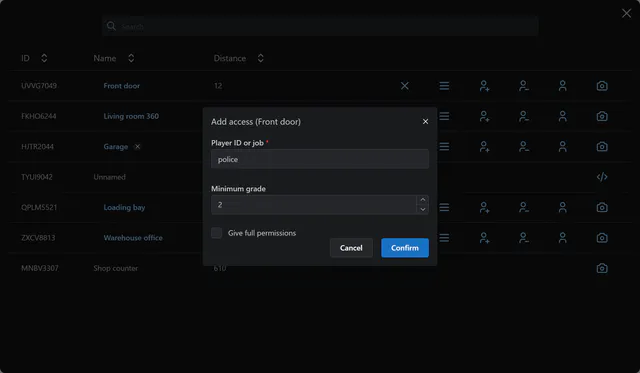640x373 pixels.
Task: Sort the table by Name column
Action: (x=131, y=58)
